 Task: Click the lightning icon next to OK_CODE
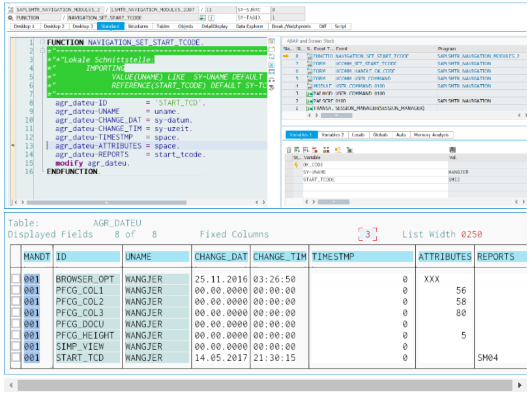click(x=295, y=164)
